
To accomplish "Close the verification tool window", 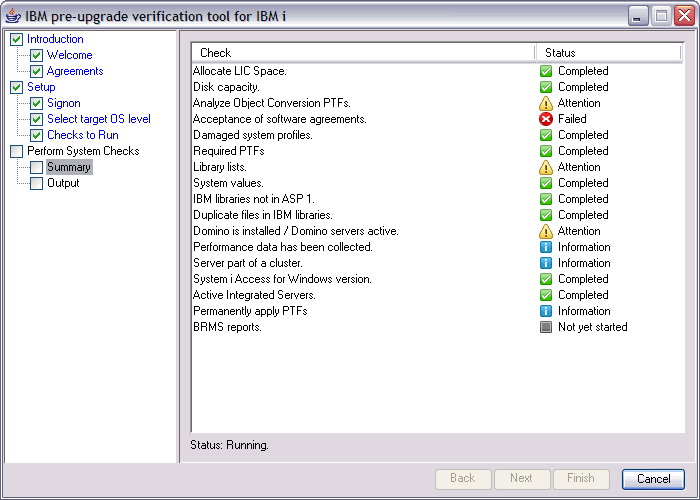I will [683, 17].
